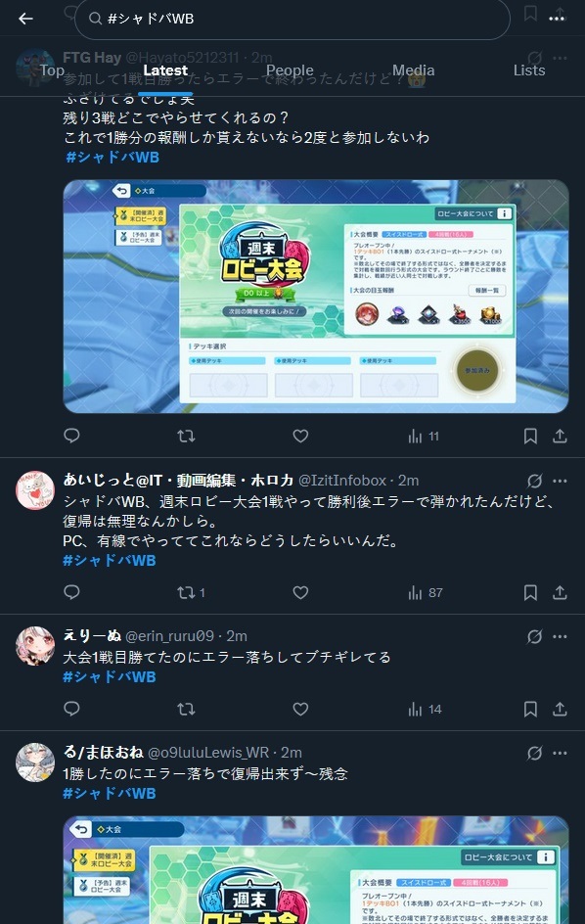
Task: Open the 週末ロビー大会 image in FTG Hay post
Action: pos(316,297)
